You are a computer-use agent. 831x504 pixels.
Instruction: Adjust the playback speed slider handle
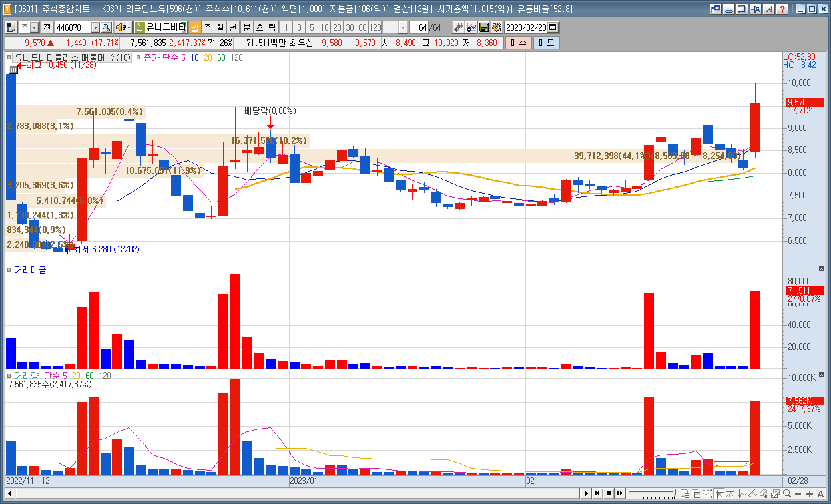[x=675, y=493]
